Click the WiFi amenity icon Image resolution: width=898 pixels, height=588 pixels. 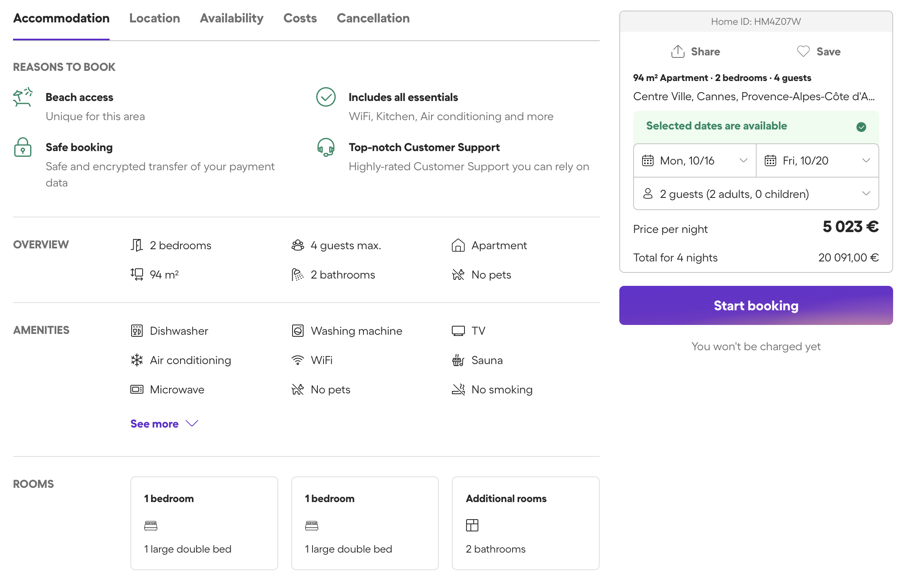tap(298, 360)
